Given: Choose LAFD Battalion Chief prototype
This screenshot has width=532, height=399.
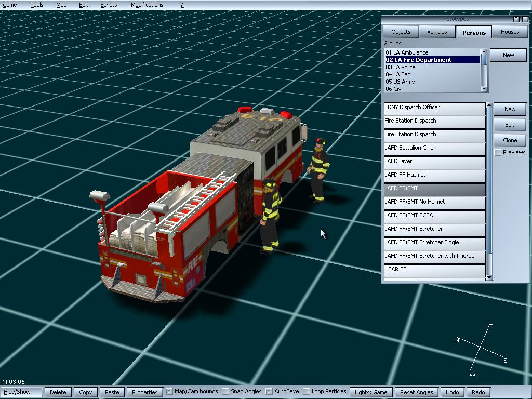Looking at the screenshot, I should click(x=435, y=149).
